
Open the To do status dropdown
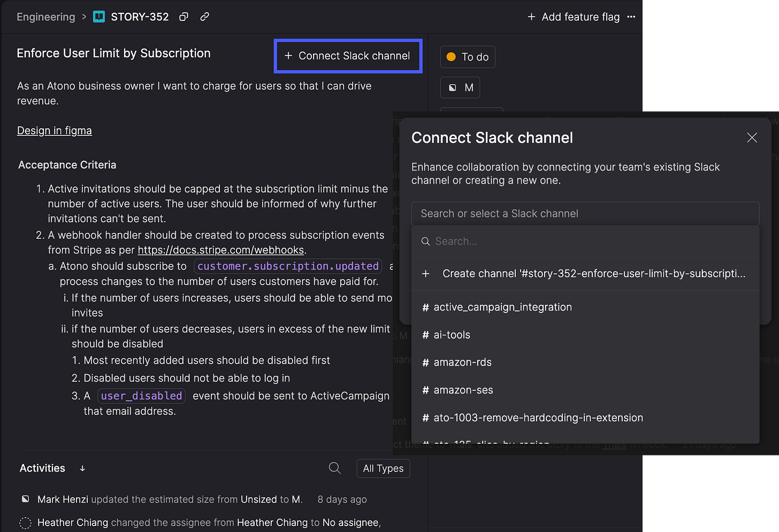pyautogui.click(x=468, y=57)
